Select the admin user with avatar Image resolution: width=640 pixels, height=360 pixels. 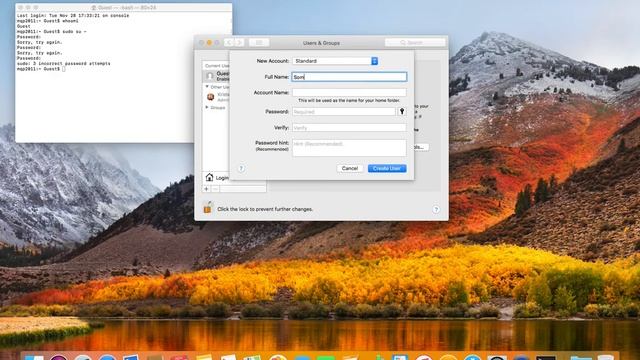(x=217, y=97)
